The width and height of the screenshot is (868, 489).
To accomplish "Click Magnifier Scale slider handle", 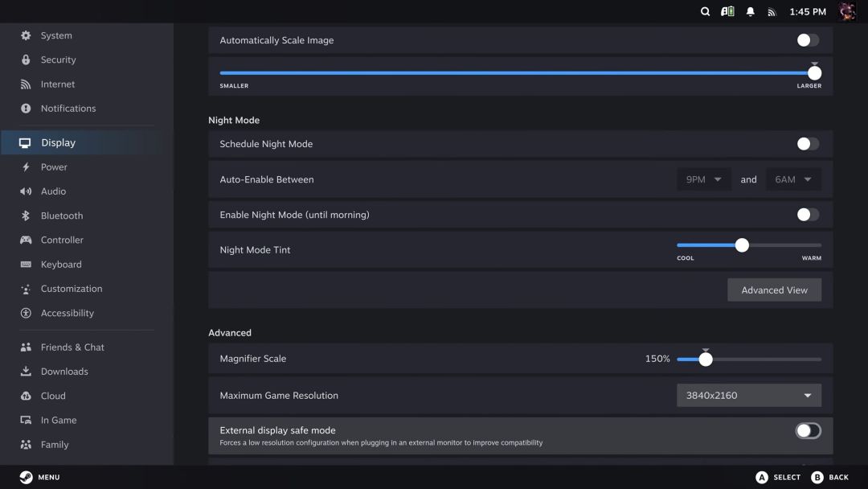I will click(x=706, y=360).
